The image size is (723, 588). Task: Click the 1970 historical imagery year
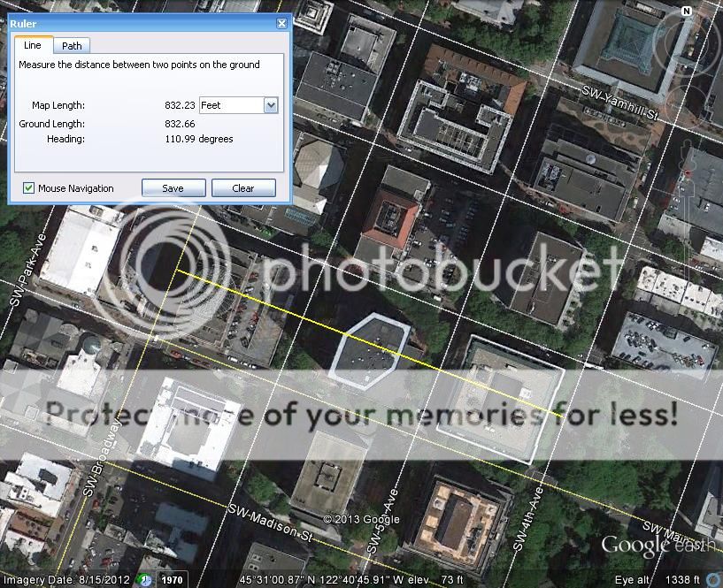click(x=171, y=580)
